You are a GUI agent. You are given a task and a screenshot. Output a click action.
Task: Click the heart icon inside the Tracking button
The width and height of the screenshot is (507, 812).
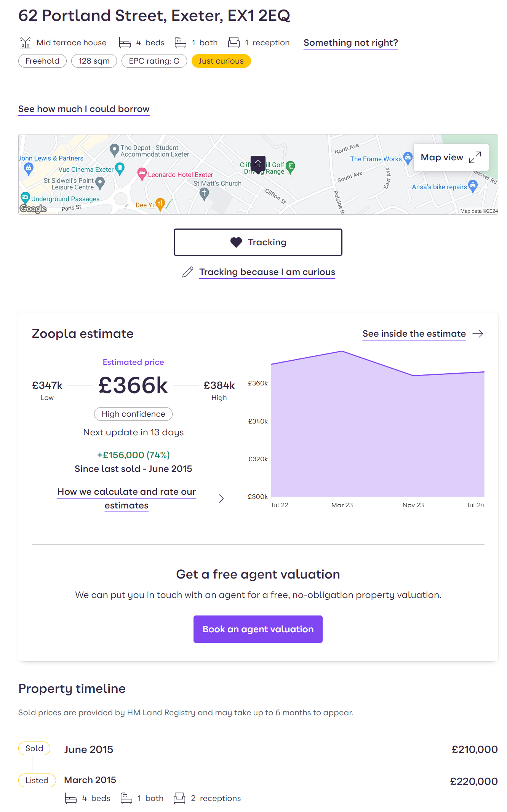tap(236, 242)
